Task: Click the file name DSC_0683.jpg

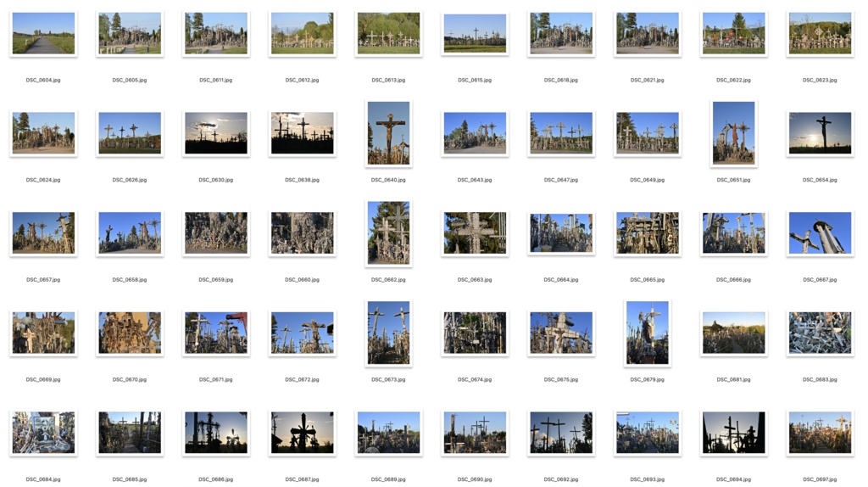Action: tap(820, 379)
